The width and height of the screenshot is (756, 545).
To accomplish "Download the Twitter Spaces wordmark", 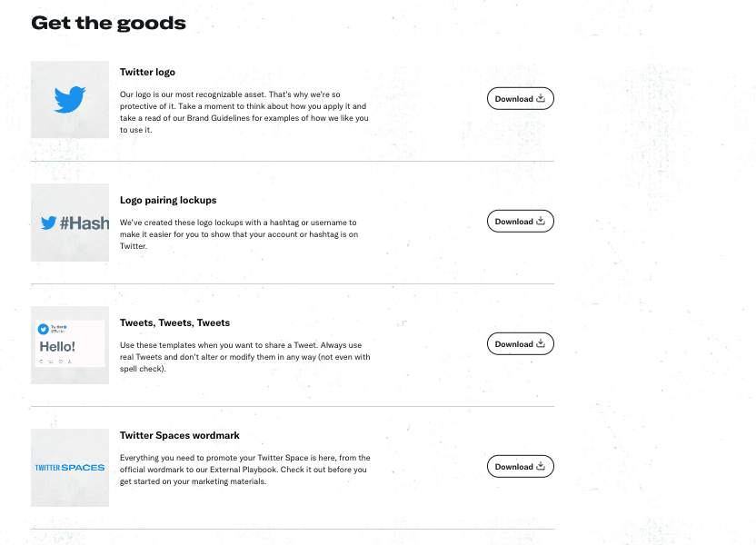I will pyautogui.click(x=521, y=466).
